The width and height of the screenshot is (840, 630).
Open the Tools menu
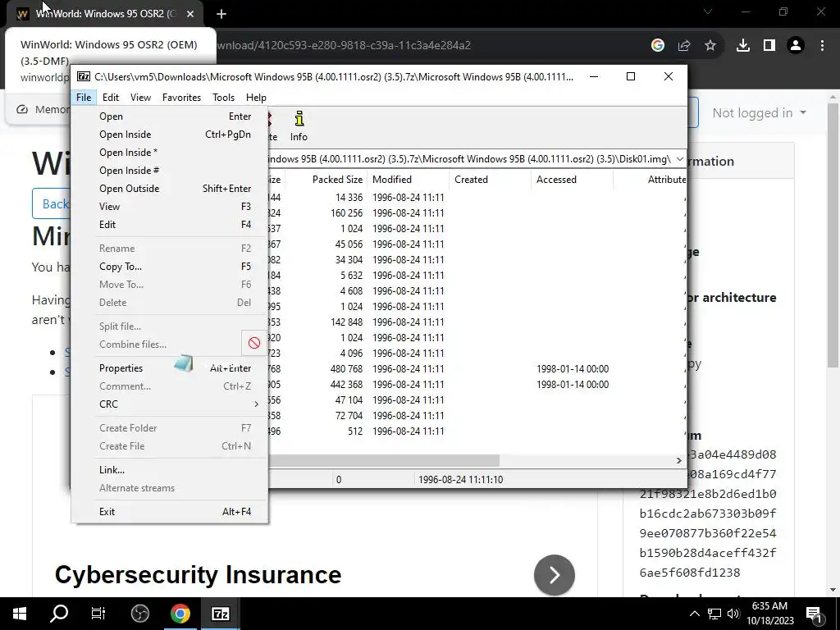[223, 98]
